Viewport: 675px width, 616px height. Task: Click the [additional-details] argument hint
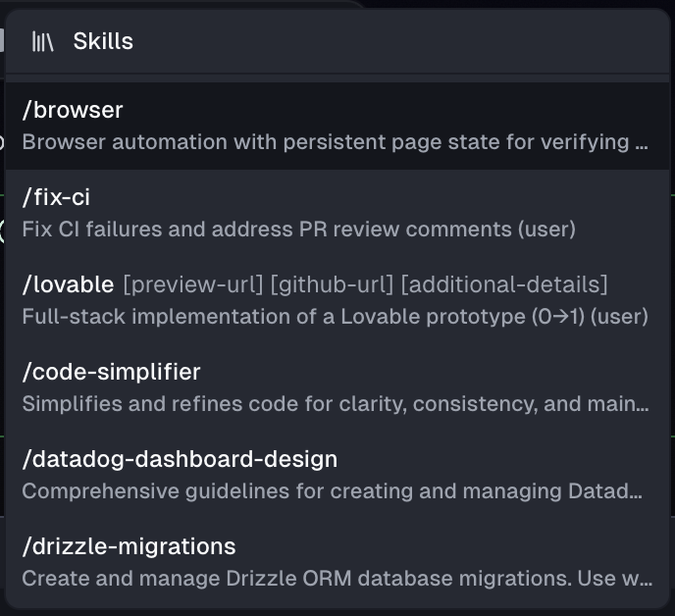[x=504, y=284]
